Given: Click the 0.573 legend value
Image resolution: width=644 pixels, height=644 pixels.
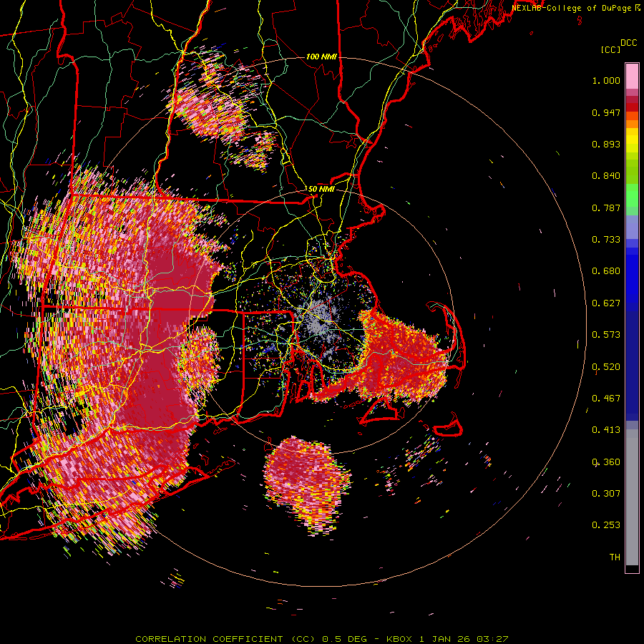Looking at the screenshot, I should pos(606,335).
